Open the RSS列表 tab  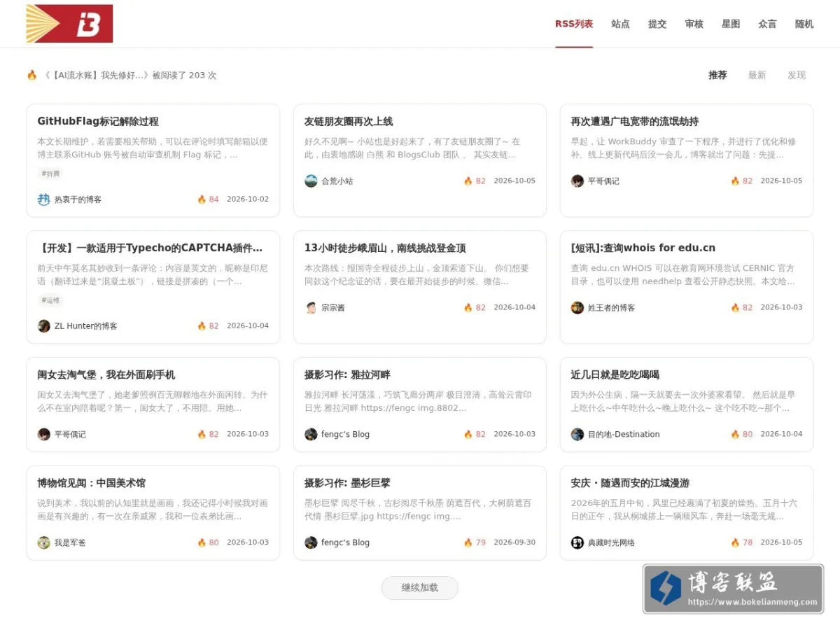click(574, 24)
